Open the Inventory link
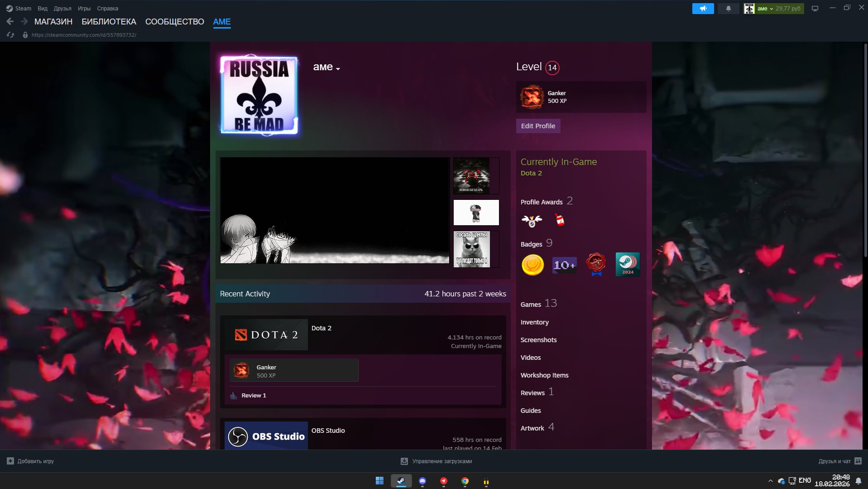This screenshot has height=489, width=868. tap(535, 322)
